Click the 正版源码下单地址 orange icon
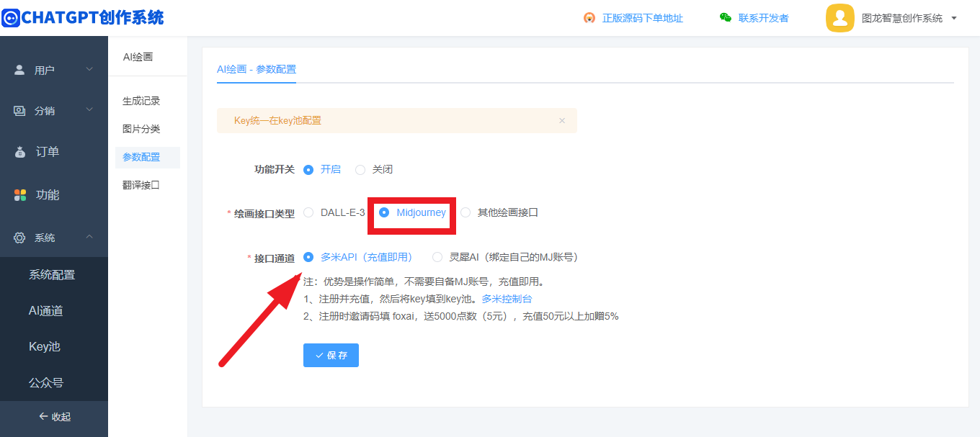The width and height of the screenshot is (980, 437). [x=589, y=18]
